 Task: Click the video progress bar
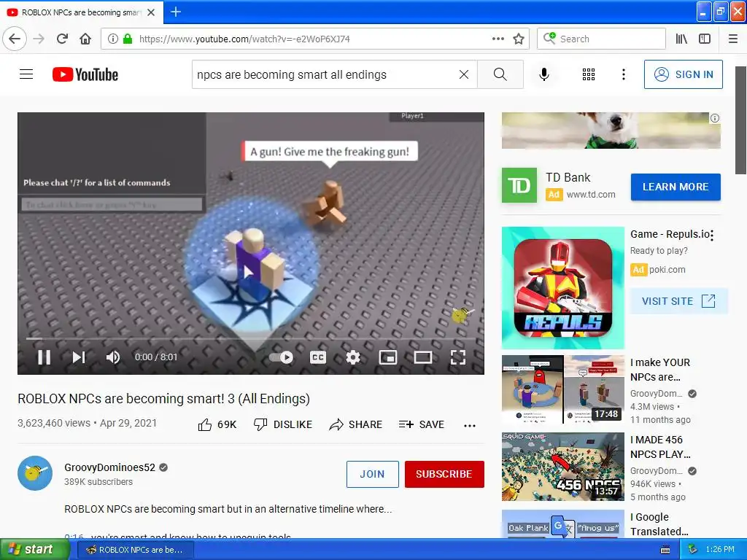(251, 338)
